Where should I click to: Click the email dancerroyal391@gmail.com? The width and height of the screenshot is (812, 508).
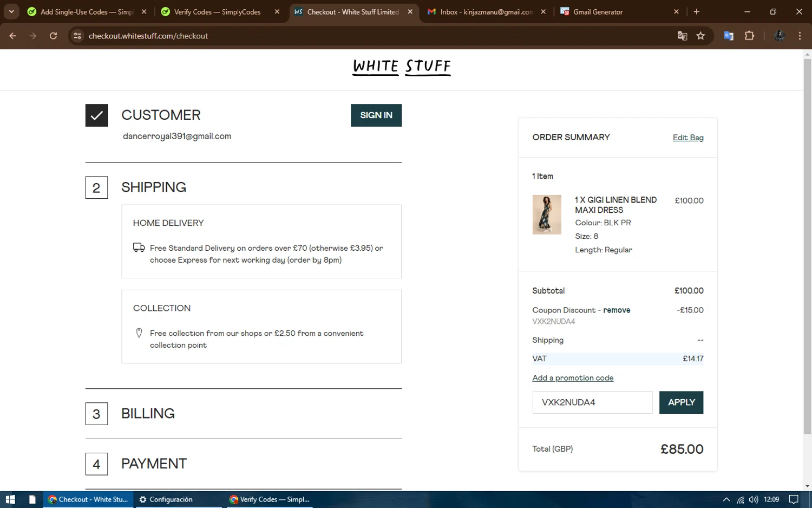[x=177, y=136]
